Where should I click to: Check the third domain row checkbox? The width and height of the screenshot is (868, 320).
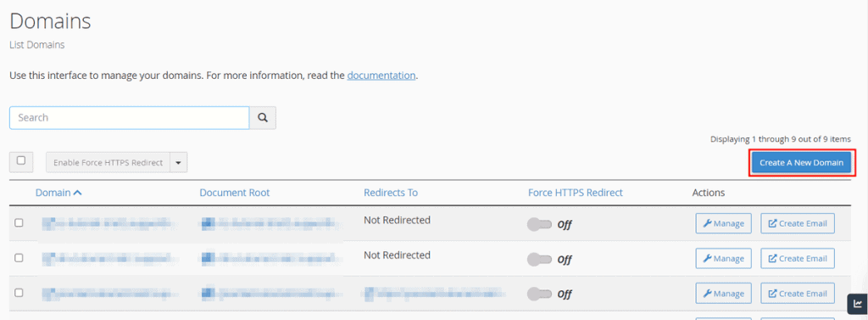point(19,293)
